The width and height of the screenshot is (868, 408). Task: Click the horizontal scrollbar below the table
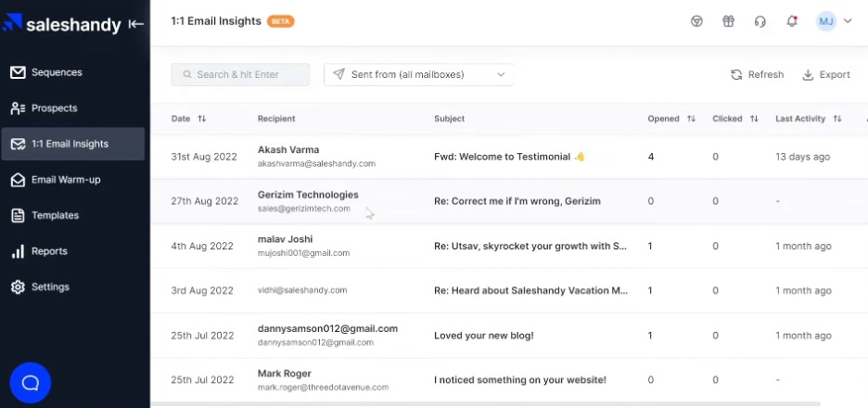485,404
